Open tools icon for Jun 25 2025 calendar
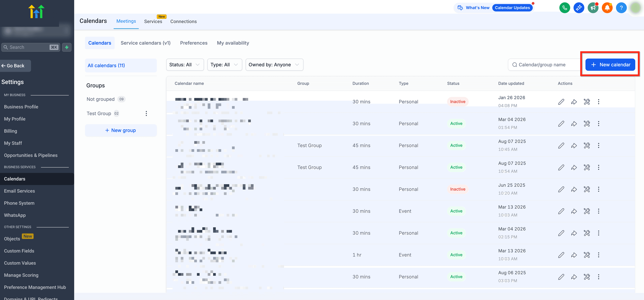 587,189
